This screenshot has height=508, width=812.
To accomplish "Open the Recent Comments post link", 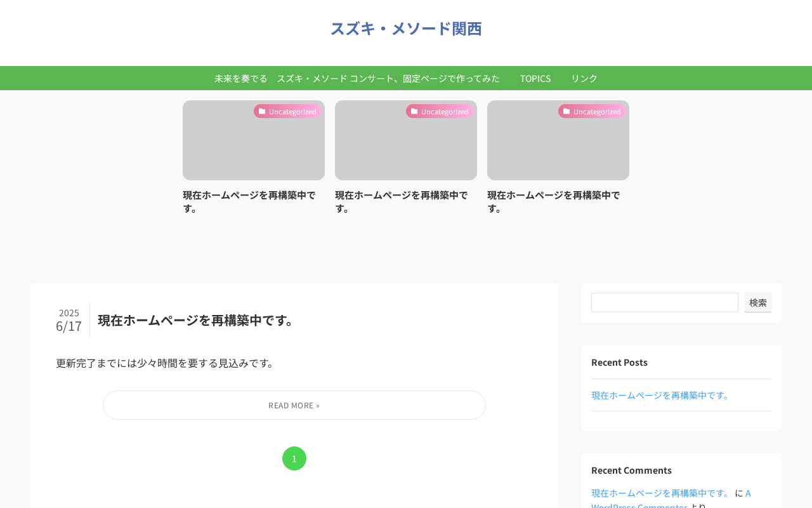I will tap(662, 493).
